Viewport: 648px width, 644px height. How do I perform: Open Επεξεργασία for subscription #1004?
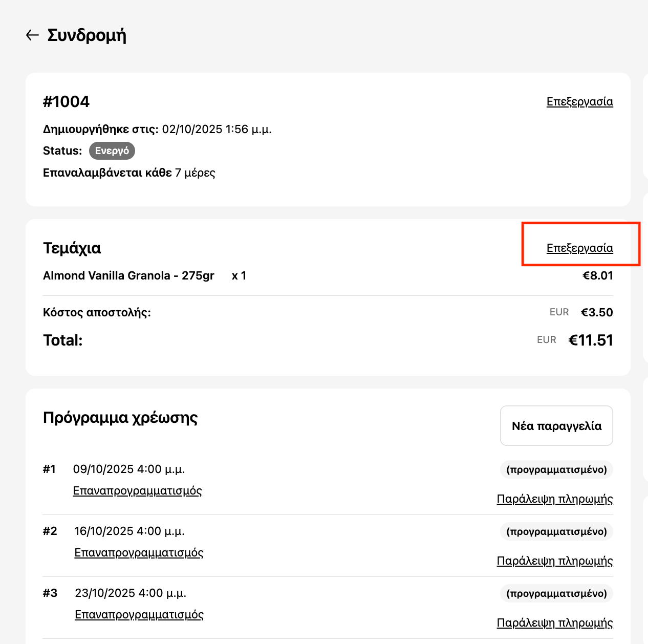pos(579,101)
